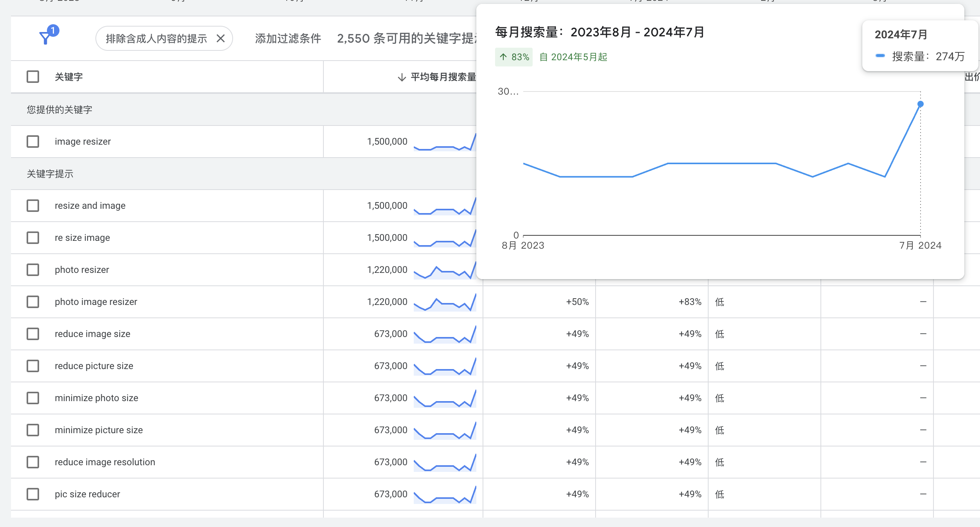Viewport: 980px width, 527px height.
Task: Click the blue 搜索量 legend marker in tooltip
Action: point(880,56)
